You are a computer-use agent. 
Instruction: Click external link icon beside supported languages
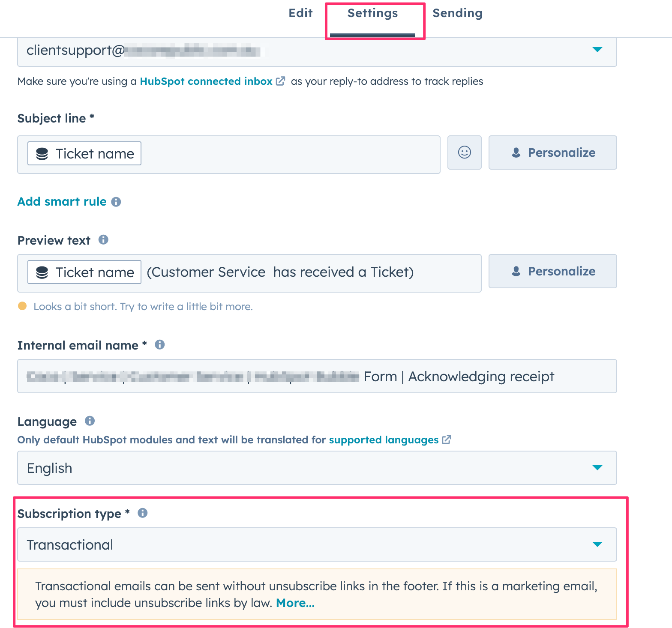447,440
